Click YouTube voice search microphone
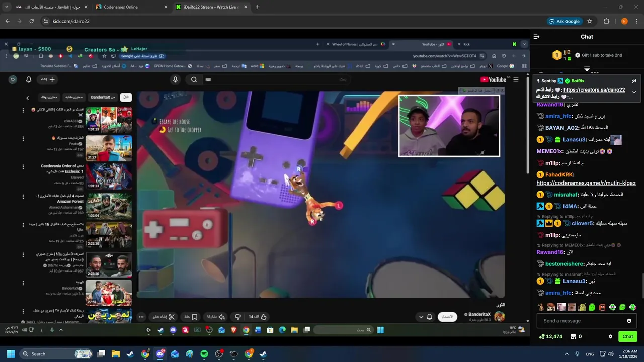The width and height of the screenshot is (644, 362). 175,79
